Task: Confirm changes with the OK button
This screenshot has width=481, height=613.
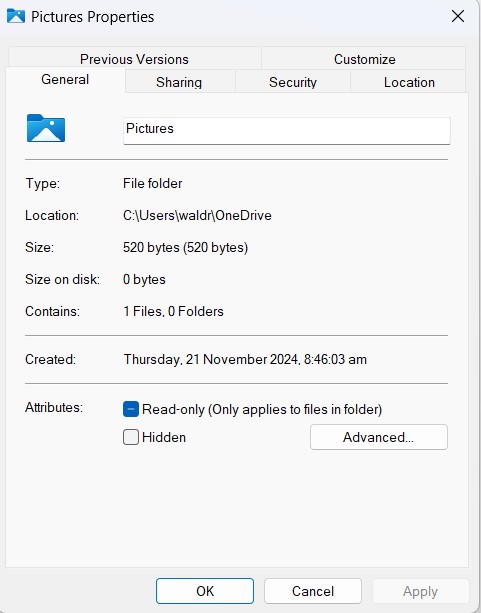Action: point(205,591)
